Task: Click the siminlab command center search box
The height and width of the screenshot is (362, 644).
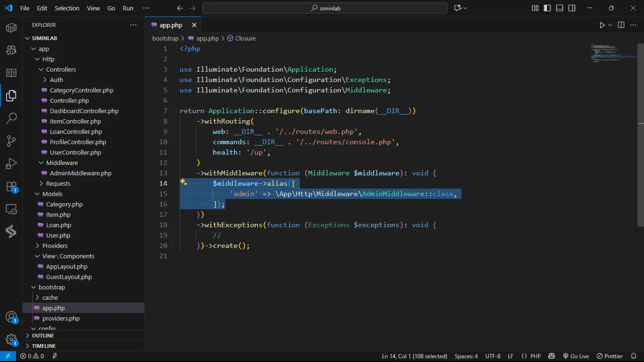Action: click(x=325, y=8)
